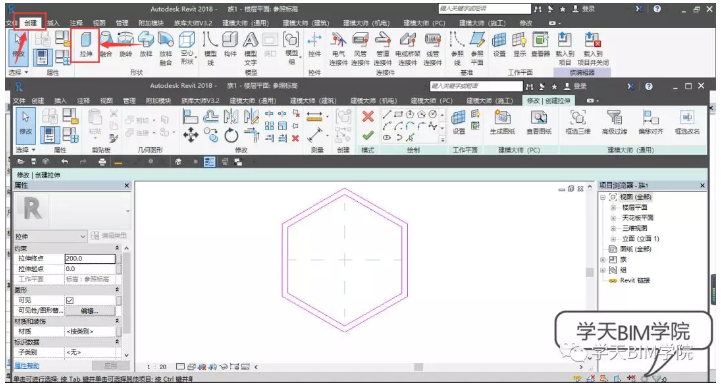The height and width of the screenshot is (384, 721).
Task: Open 高级过滤 advanced filter tool
Action: [614, 122]
